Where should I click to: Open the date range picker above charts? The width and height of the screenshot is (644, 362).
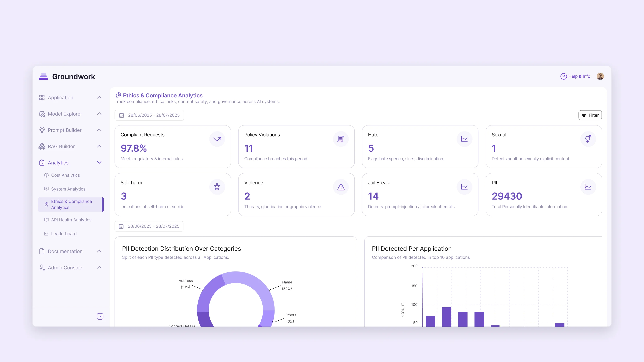[x=149, y=226]
